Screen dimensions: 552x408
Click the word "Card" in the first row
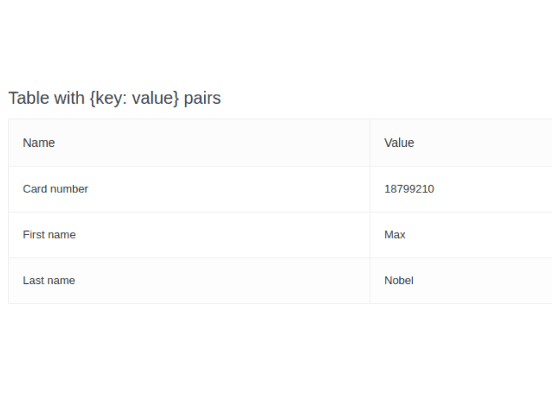[35, 189]
